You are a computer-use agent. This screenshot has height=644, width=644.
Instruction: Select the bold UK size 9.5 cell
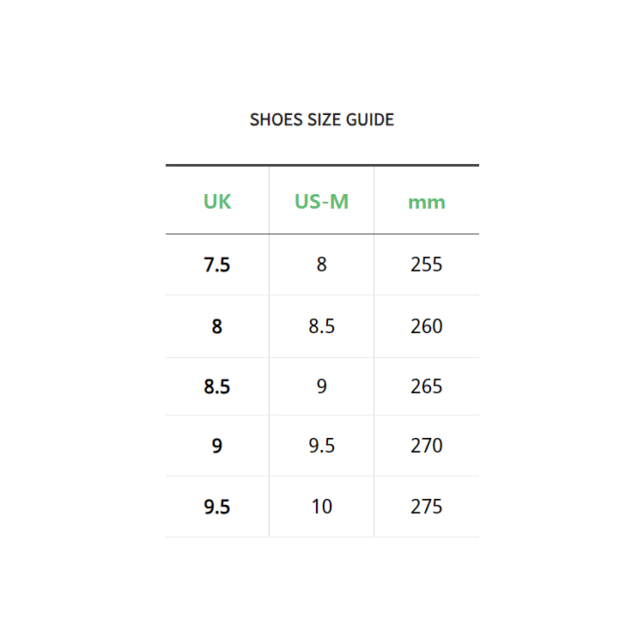coord(217,507)
